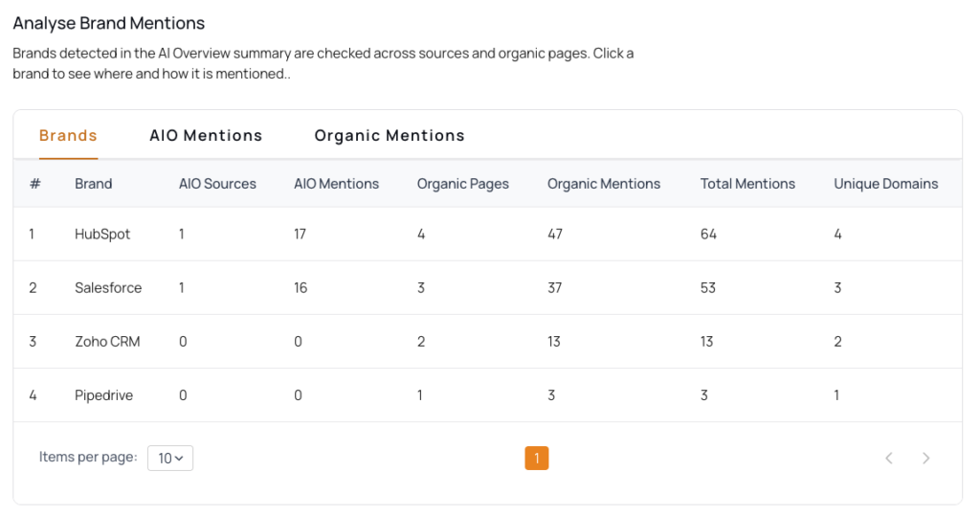Click HubSpot's total mentions value 64
This screenshot has height=517, width=980.
[708, 235]
